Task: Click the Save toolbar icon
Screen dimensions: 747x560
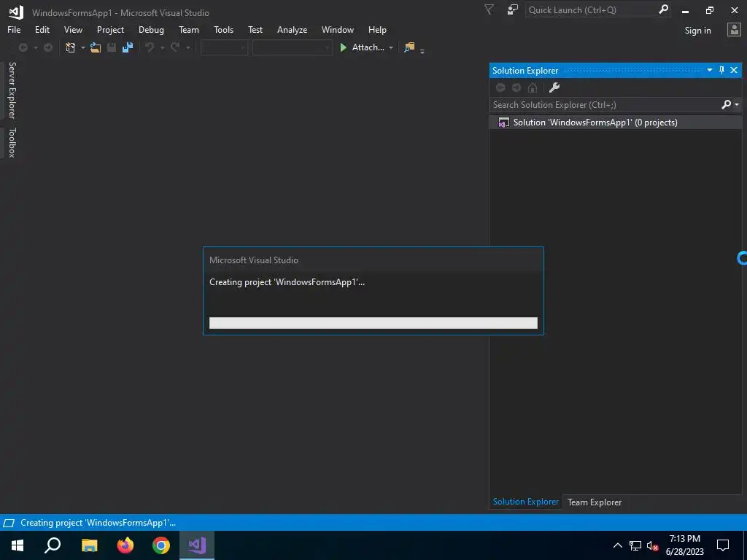Action: click(x=112, y=47)
